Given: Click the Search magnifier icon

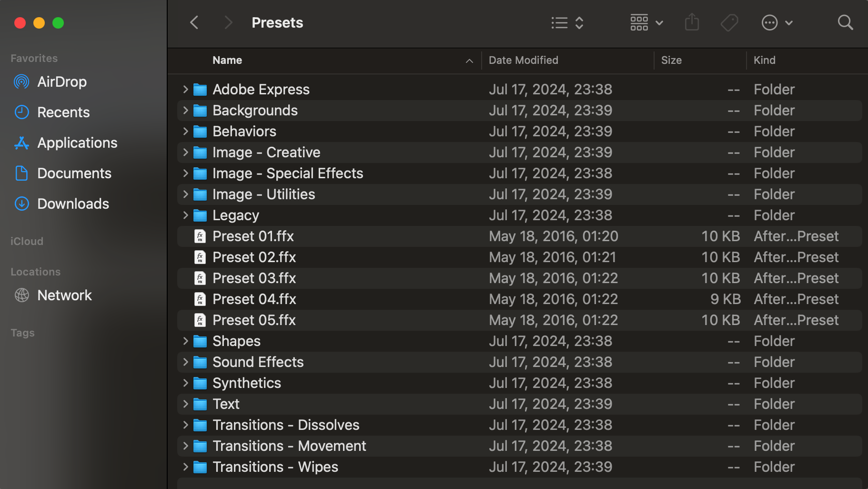Looking at the screenshot, I should (845, 22).
